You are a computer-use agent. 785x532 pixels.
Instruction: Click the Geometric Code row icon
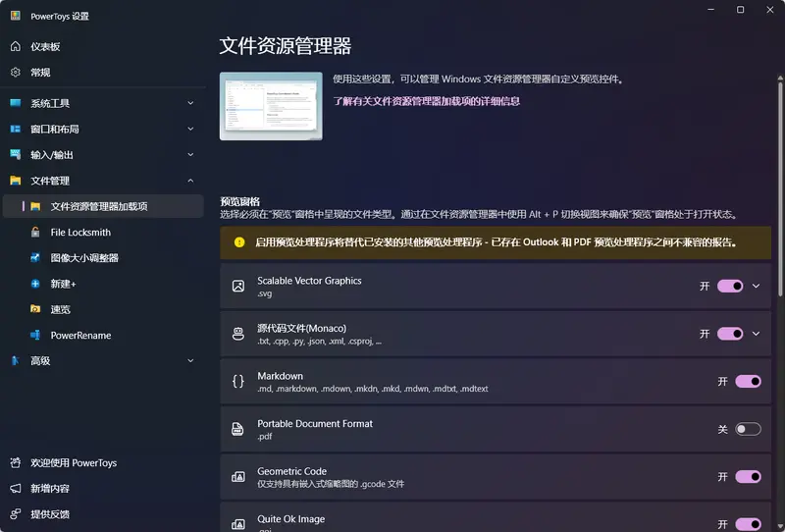pyautogui.click(x=238, y=476)
